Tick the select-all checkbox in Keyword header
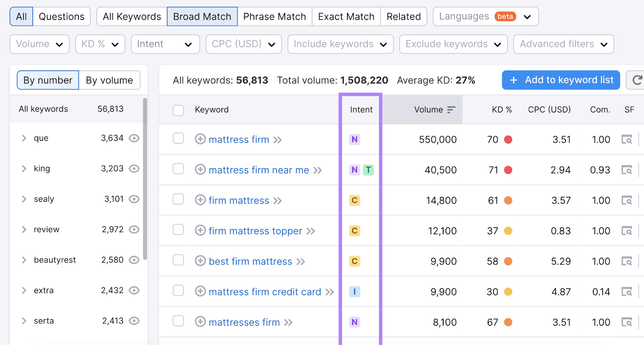Screen dimensions: 644x345 (x=178, y=110)
